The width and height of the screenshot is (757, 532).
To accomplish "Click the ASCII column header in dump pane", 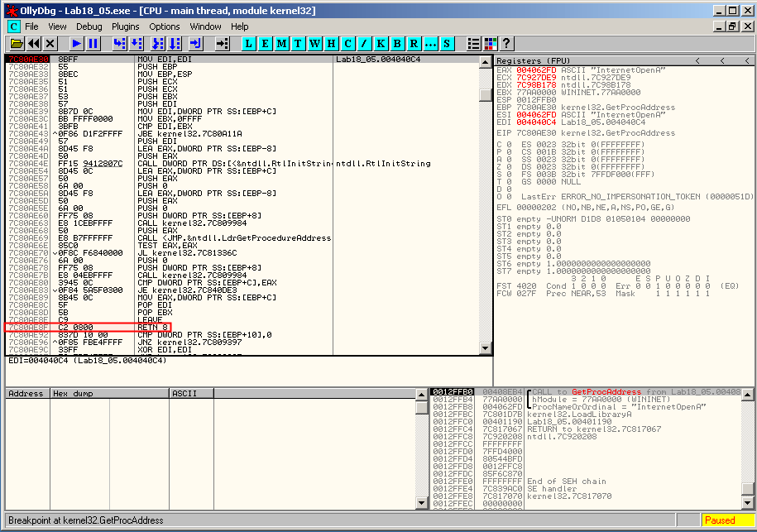I will (x=184, y=394).
